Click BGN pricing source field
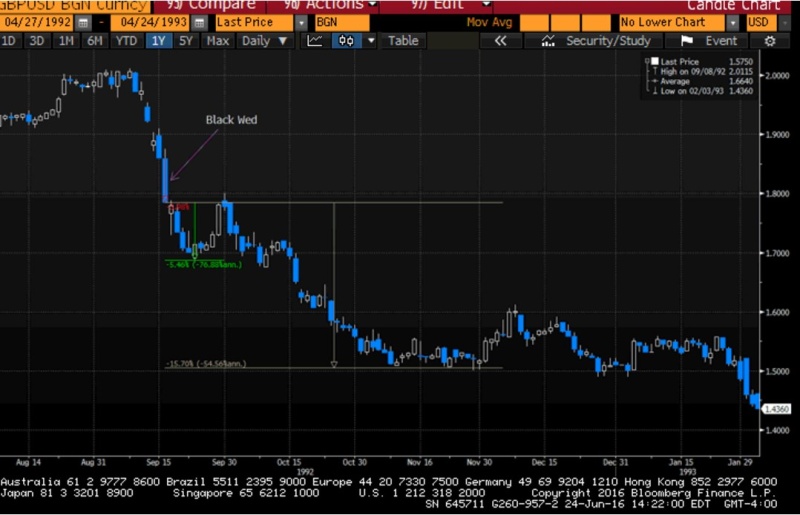Viewport: 800px width, 515px height. [x=342, y=22]
